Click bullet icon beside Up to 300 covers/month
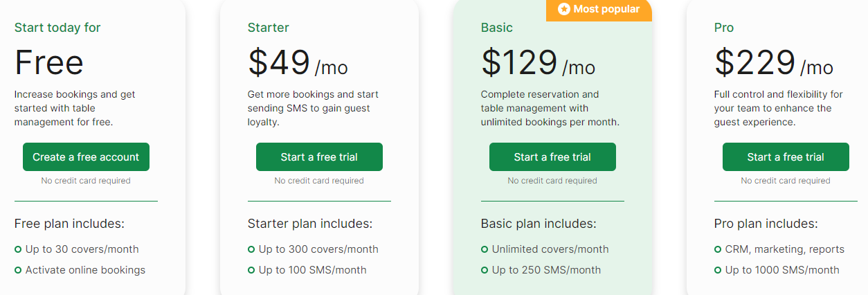Screen dimensions: 868x295 point(251,249)
